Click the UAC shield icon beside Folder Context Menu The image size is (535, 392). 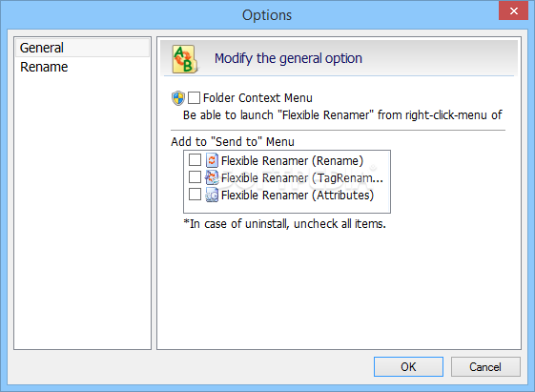(178, 98)
